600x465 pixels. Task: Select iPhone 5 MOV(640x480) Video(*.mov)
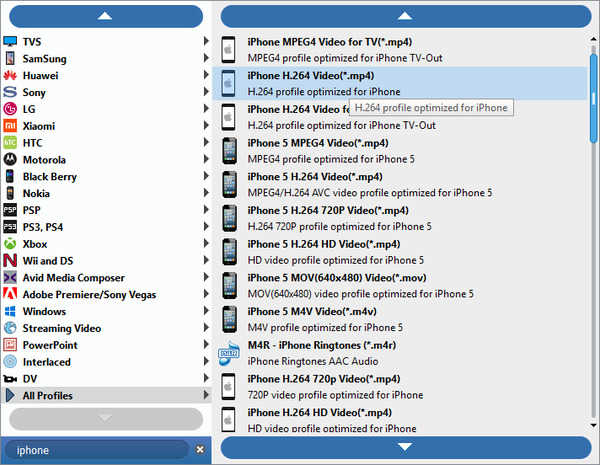click(x=400, y=286)
